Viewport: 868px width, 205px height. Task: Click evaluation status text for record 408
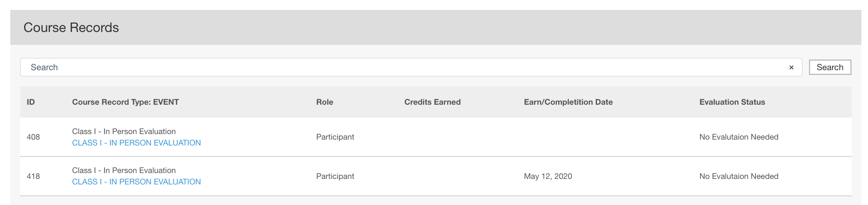point(739,137)
